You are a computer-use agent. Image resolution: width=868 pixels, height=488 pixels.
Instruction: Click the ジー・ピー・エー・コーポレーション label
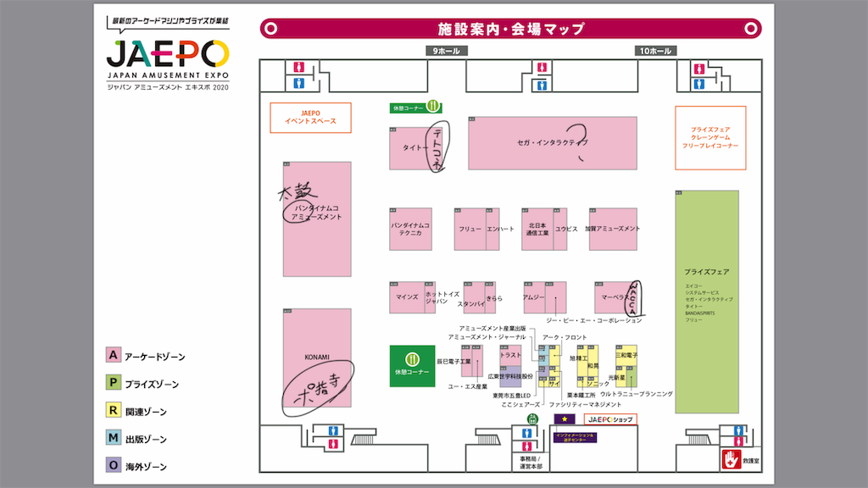[594, 320]
